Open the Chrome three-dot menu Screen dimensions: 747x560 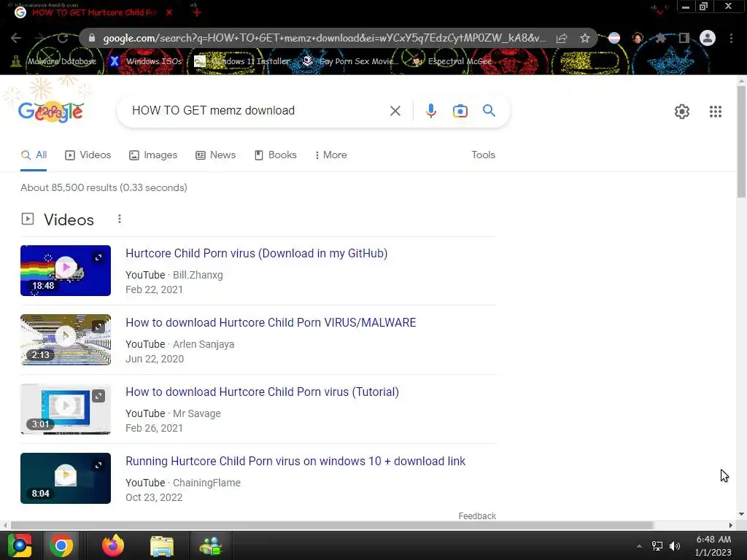pyautogui.click(x=731, y=38)
